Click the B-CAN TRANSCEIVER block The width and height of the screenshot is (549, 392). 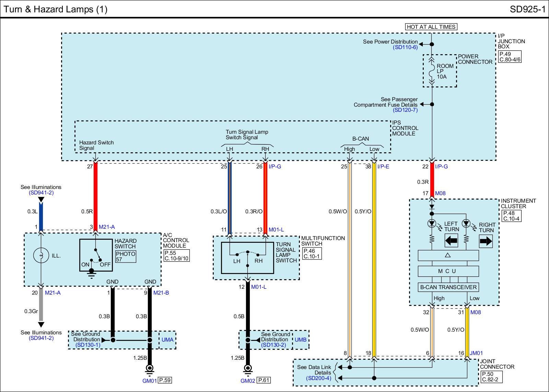[x=448, y=287]
